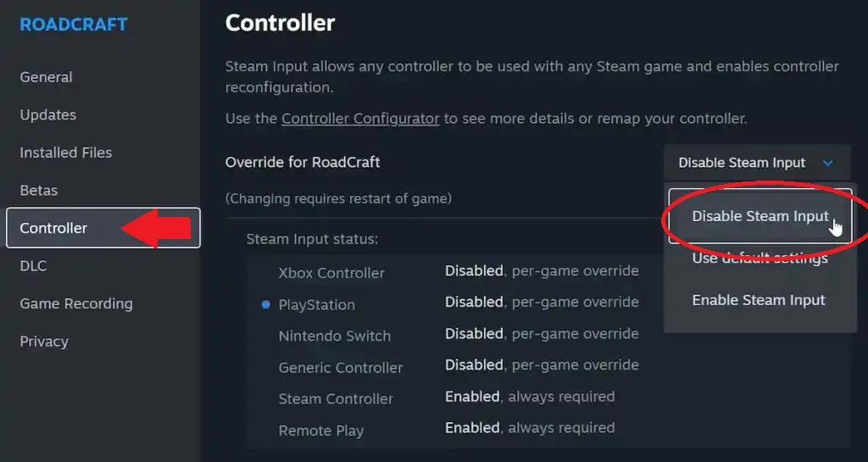The height and width of the screenshot is (462, 868).
Task: Open the DLC section
Action: 33,265
